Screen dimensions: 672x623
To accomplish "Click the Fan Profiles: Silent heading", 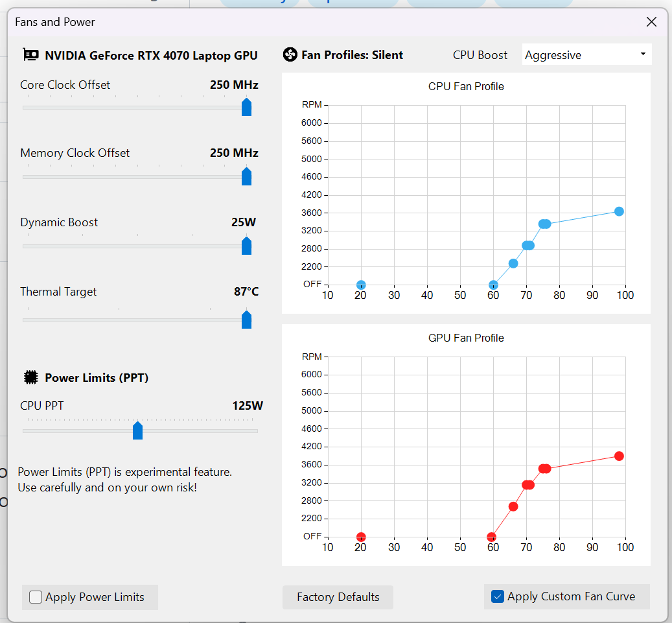I will click(x=351, y=54).
